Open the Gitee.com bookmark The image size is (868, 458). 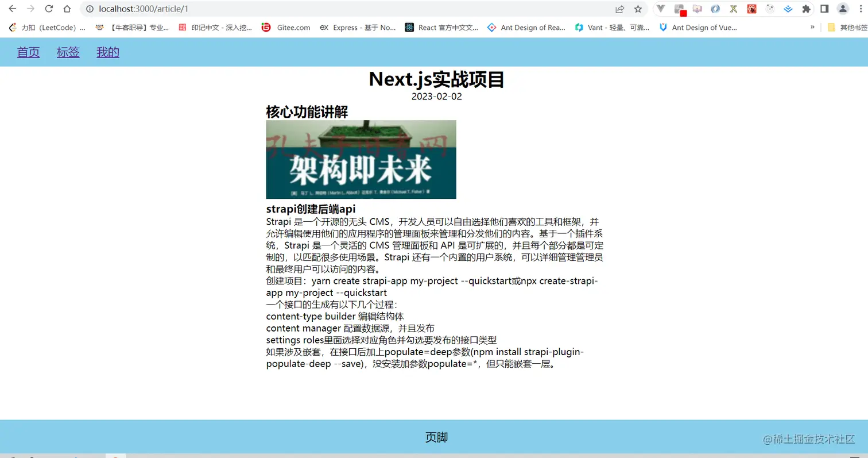click(286, 27)
